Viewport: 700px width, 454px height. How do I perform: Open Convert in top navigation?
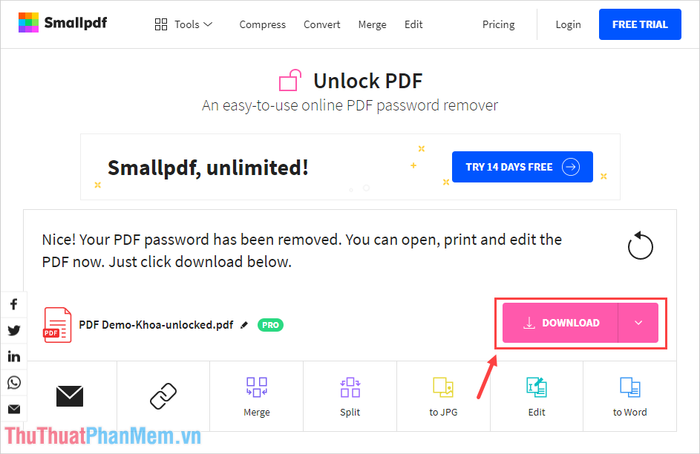pos(322,25)
